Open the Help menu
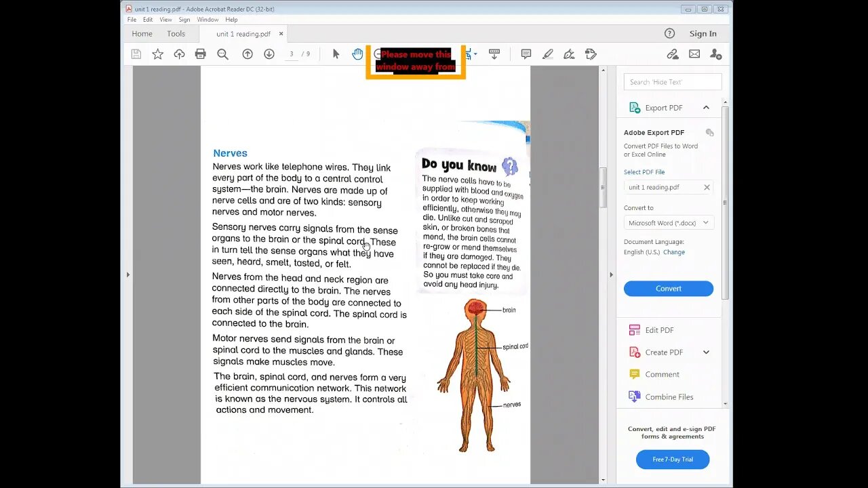This screenshot has width=868, height=488. click(x=231, y=20)
